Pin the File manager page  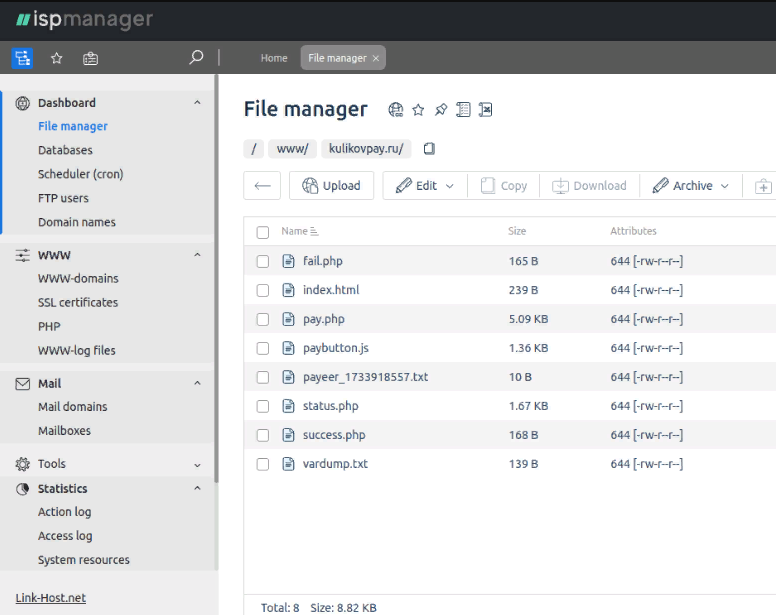[x=440, y=109]
